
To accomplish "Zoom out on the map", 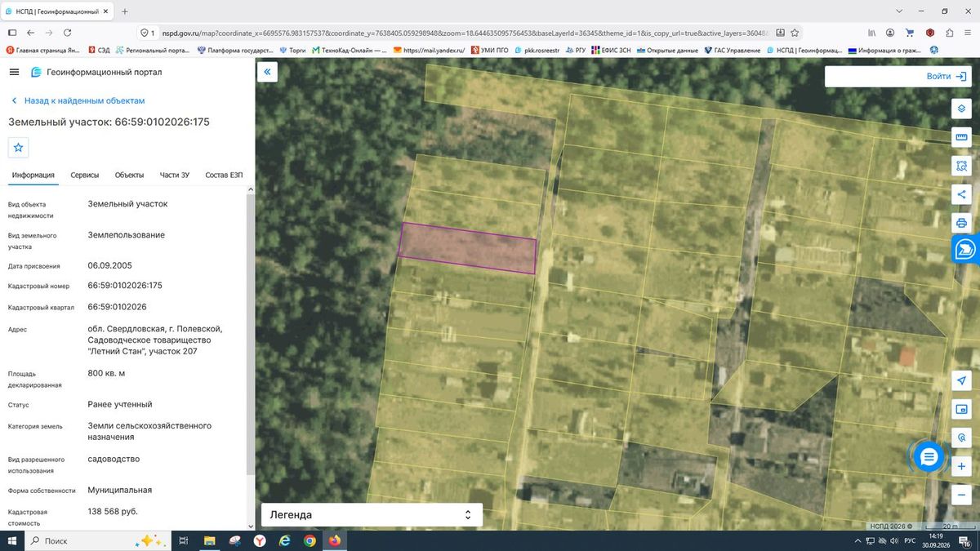I will pyautogui.click(x=961, y=495).
